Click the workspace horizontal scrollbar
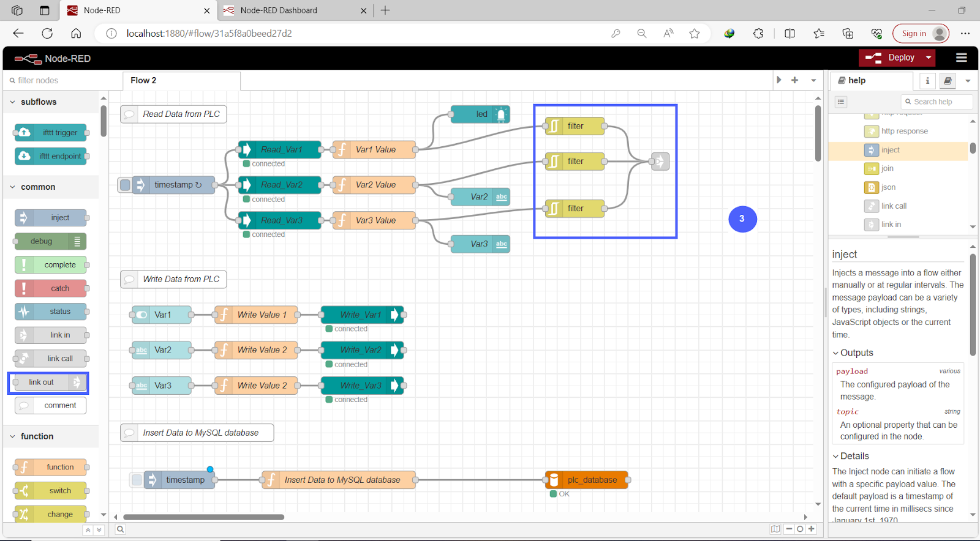Screen dimensions: 980x541 (x=204, y=517)
